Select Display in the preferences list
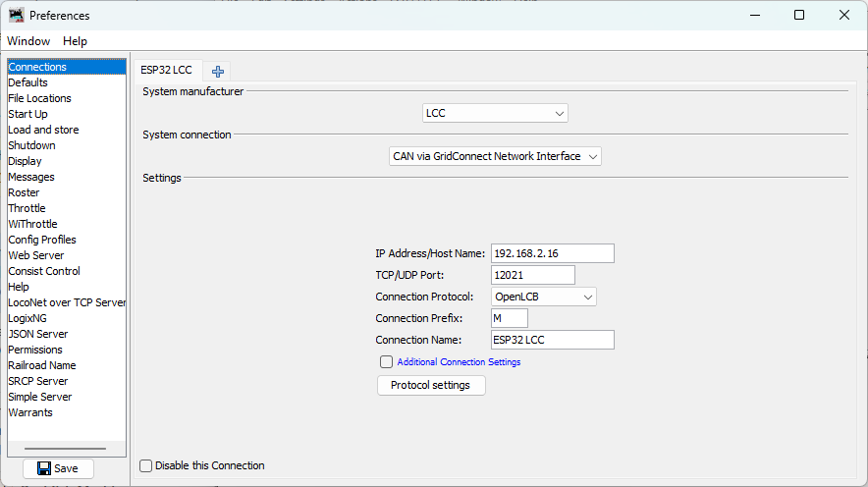 (x=67, y=161)
